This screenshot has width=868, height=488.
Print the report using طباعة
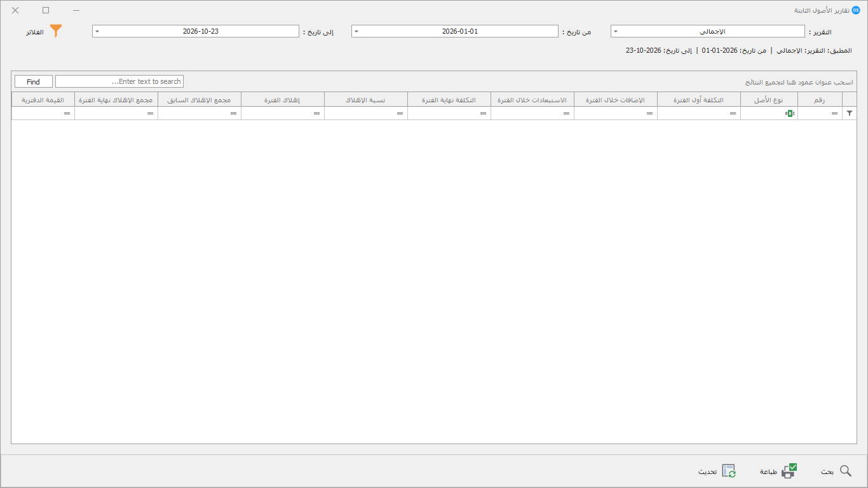[x=779, y=471]
